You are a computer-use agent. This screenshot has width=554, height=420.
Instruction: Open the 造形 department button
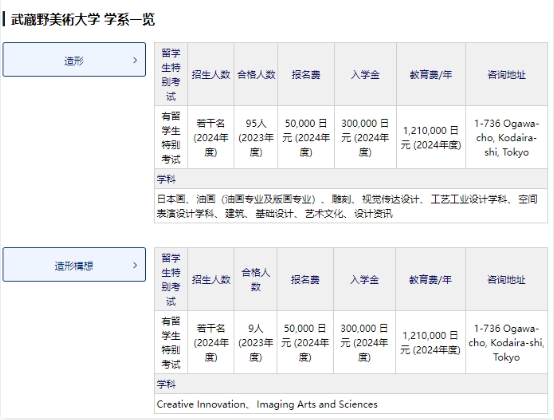click(x=74, y=60)
